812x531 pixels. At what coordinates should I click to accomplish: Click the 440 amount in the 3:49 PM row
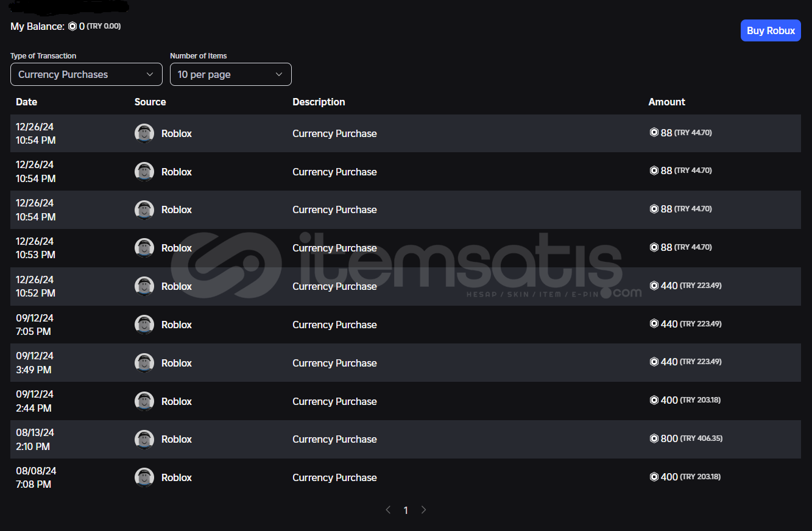(x=686, y=362)
